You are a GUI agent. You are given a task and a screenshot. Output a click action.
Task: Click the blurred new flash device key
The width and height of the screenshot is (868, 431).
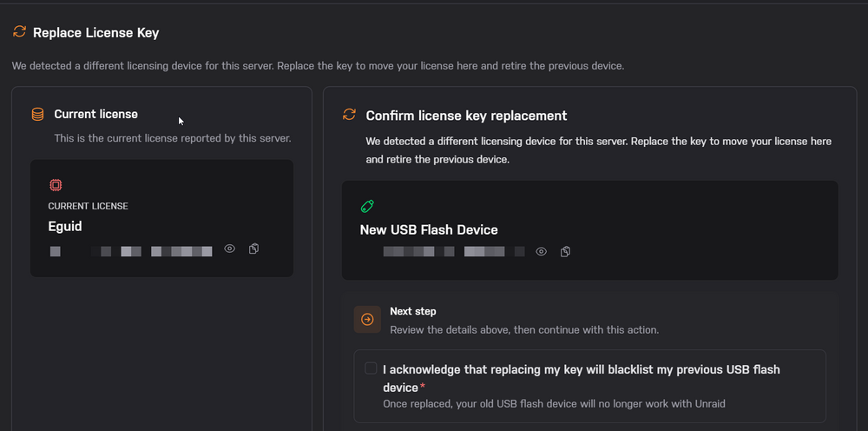(454, 251)
